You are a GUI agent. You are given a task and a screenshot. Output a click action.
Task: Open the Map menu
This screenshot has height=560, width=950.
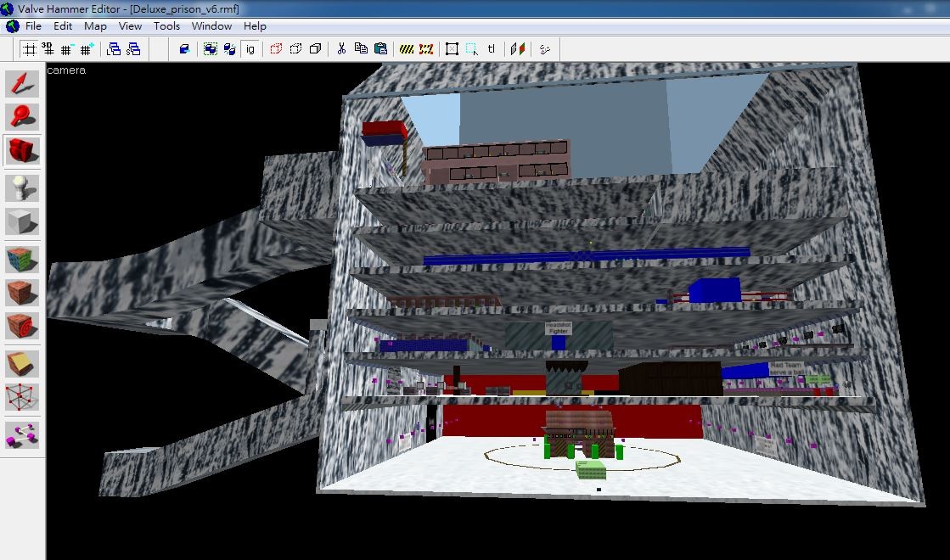95,26
